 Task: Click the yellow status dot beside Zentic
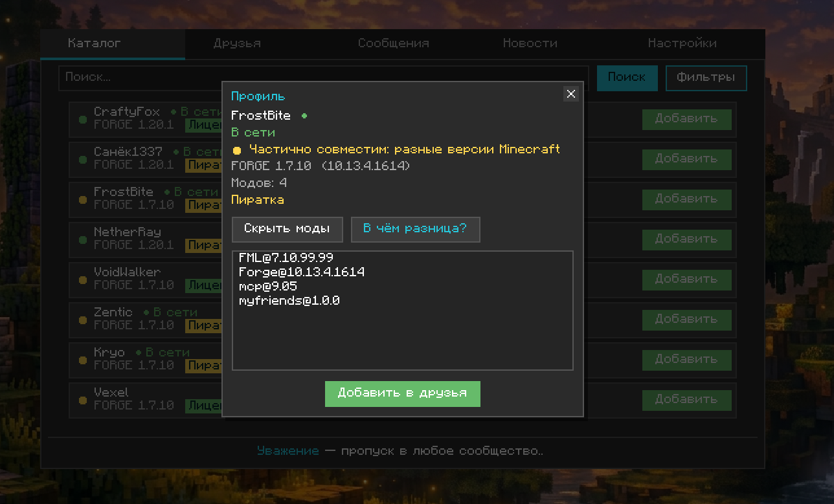pyautogui.click(x=83, y=320)
